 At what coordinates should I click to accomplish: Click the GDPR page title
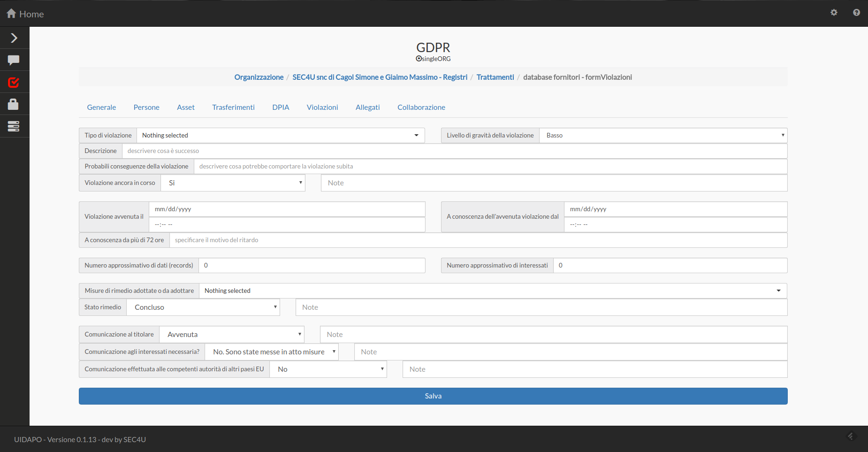(433, 48)
